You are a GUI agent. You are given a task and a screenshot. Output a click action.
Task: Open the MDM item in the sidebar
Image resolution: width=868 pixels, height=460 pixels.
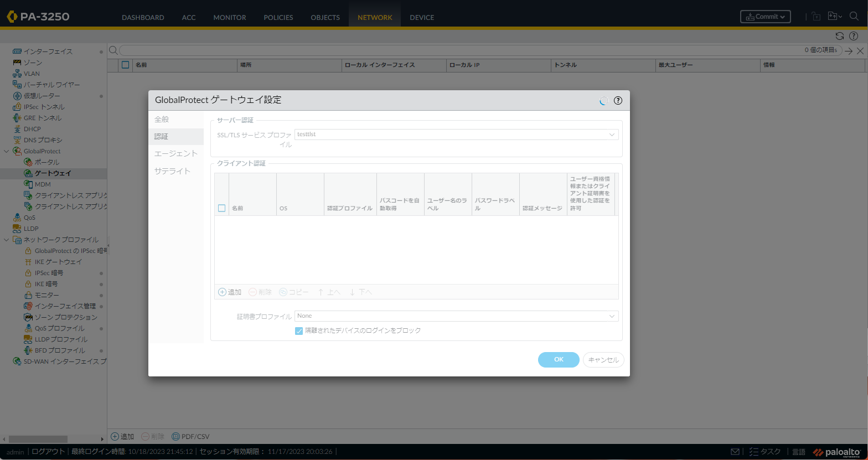pos(42,184)
